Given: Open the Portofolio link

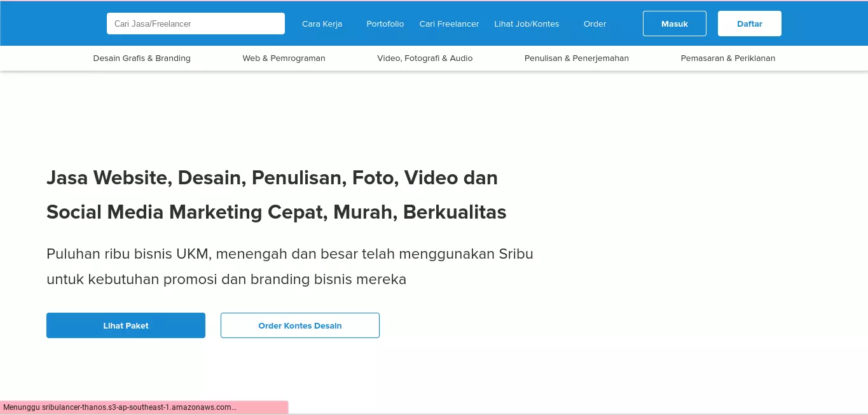Looking at the screenshot, I should click(385, 24).
